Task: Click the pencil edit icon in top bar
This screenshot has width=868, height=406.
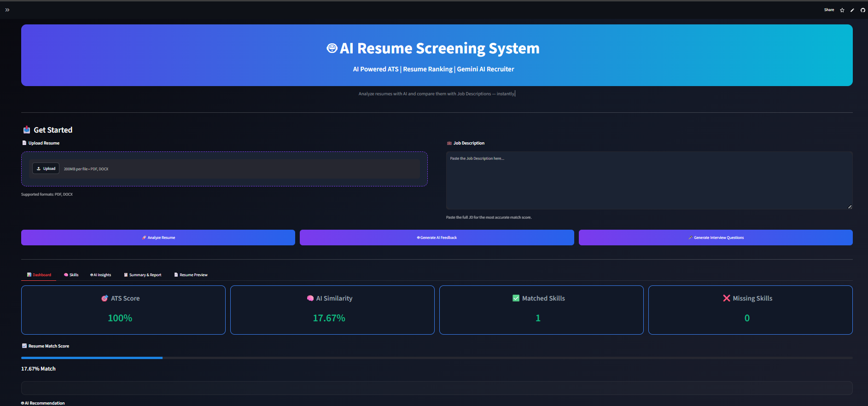Action: tap(852, 10)
